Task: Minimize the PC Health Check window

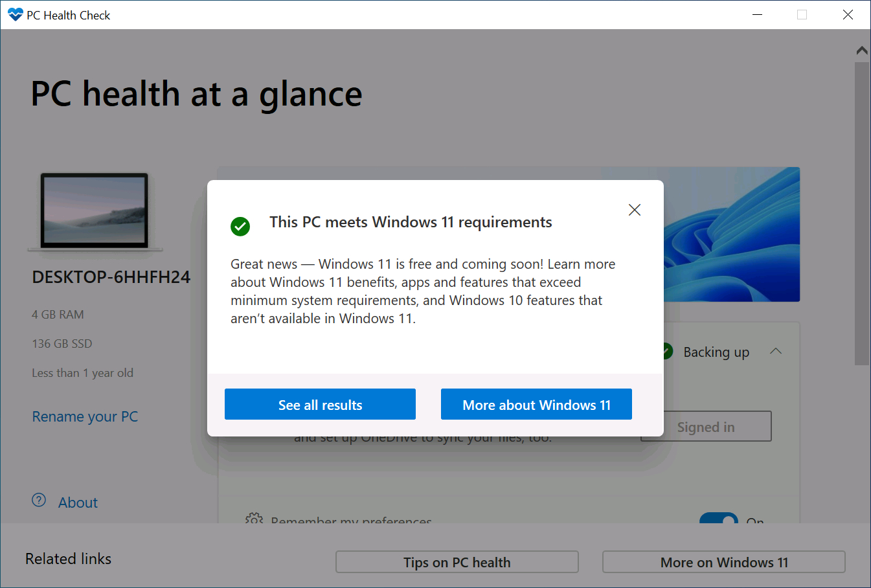Action: (x=757, y=14)
